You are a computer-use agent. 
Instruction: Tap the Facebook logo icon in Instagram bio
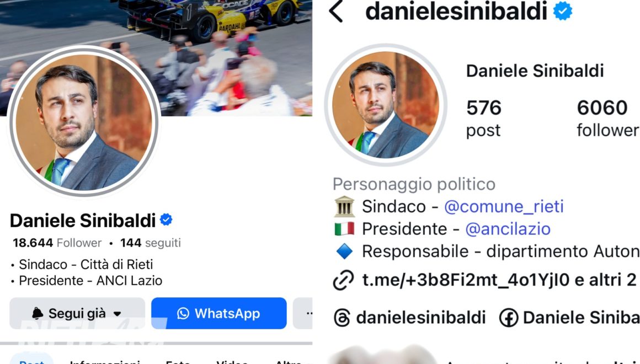point(509,318)
